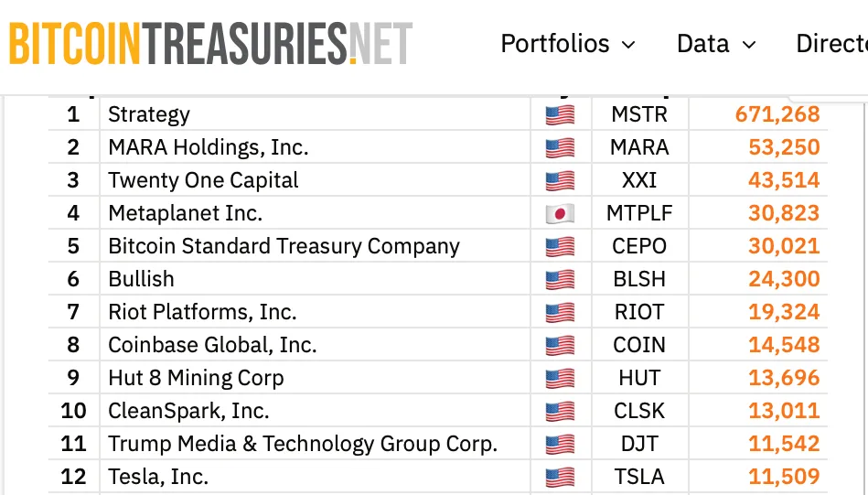
Task: Expand the Portfolios dropdown menu
Action: tap(567, 44)
